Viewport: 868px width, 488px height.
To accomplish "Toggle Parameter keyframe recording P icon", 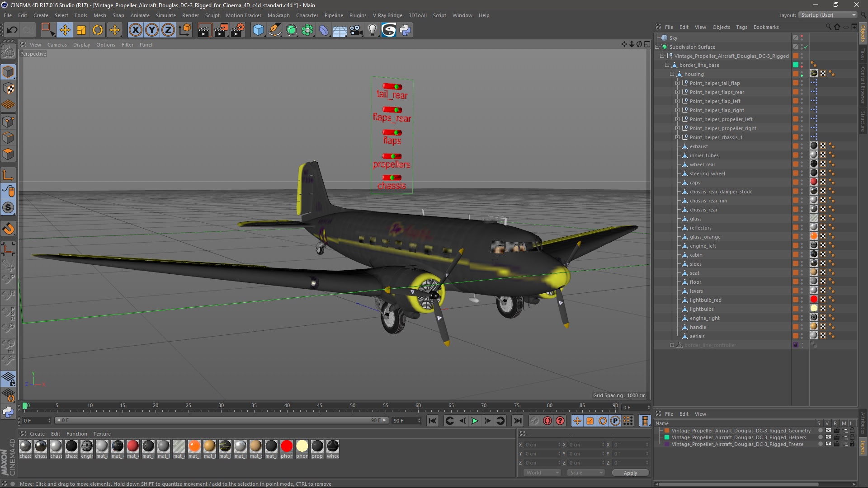I will [615, 421].
